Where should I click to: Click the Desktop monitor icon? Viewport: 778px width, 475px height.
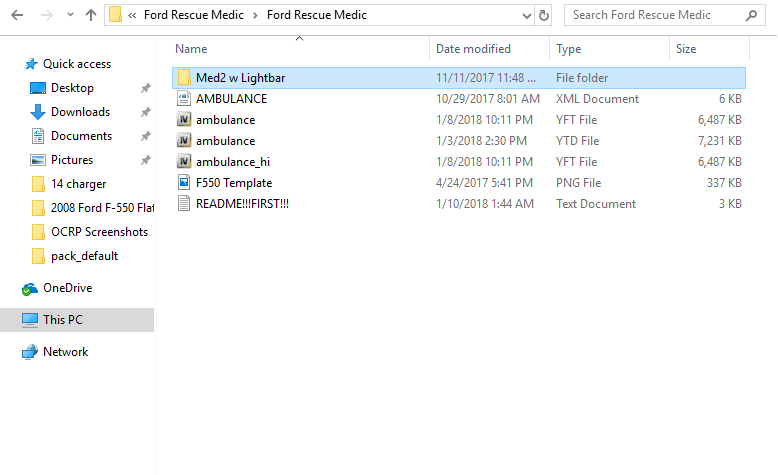[38, 88]
